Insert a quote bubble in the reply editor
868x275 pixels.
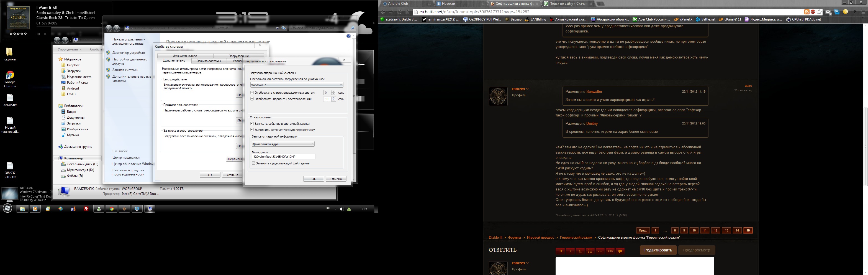click(x=620, y=251)
